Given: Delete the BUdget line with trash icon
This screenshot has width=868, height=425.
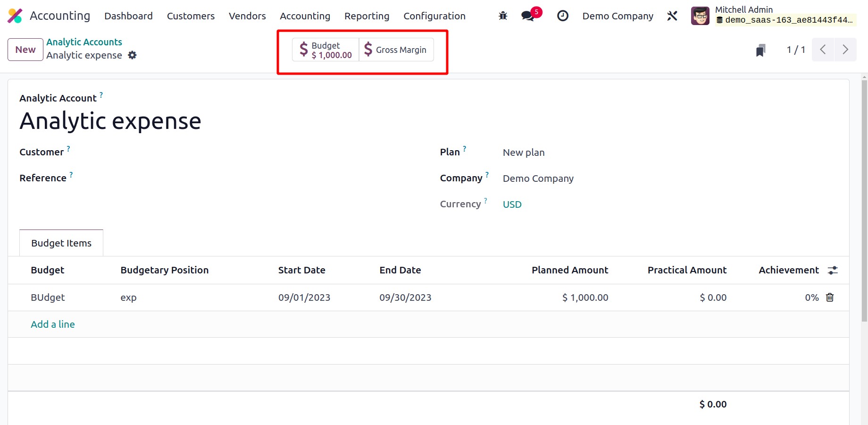Looking at the screenshot, I should [830, 297].
